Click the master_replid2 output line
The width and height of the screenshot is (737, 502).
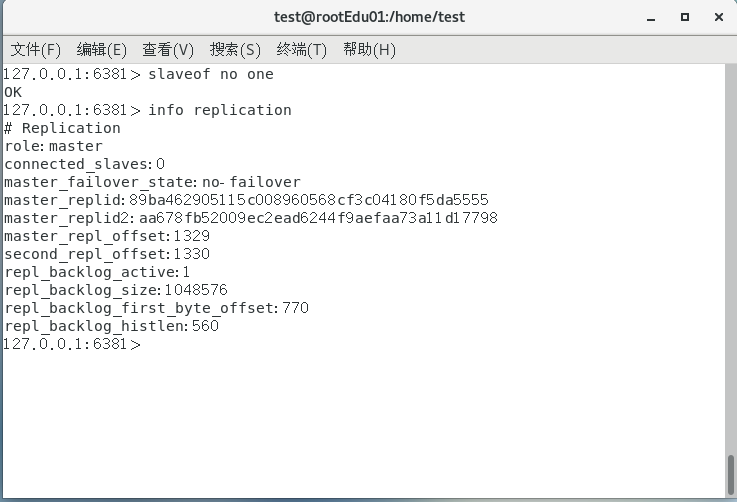(250, 218)
